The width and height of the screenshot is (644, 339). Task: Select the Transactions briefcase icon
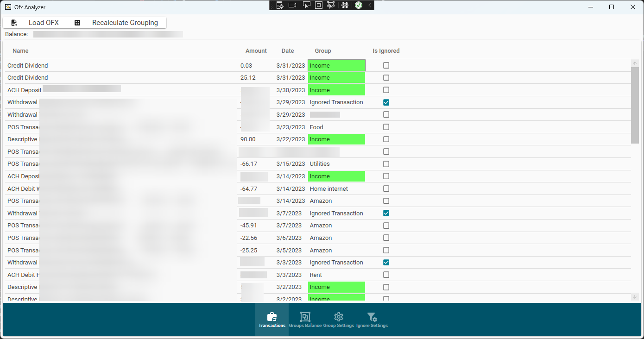[x=272, y=317]
